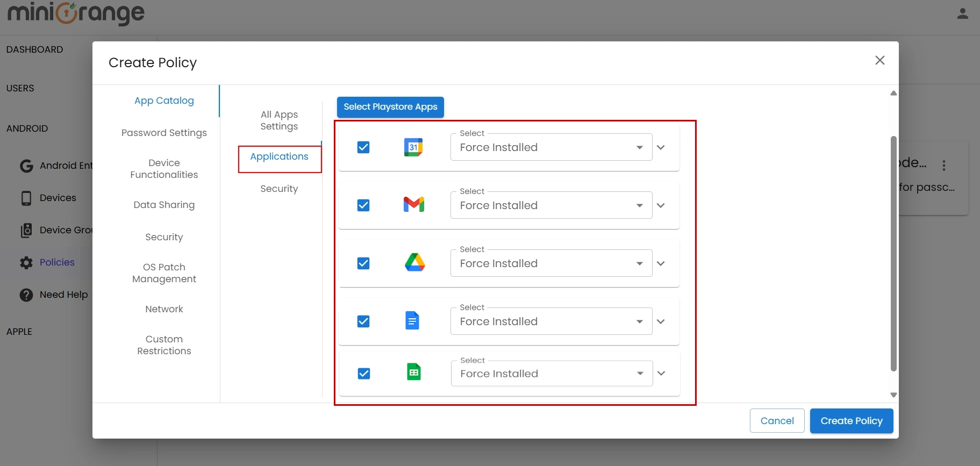Click the Policies gear icon
The image size is (980, 466).
click(26, 263)
